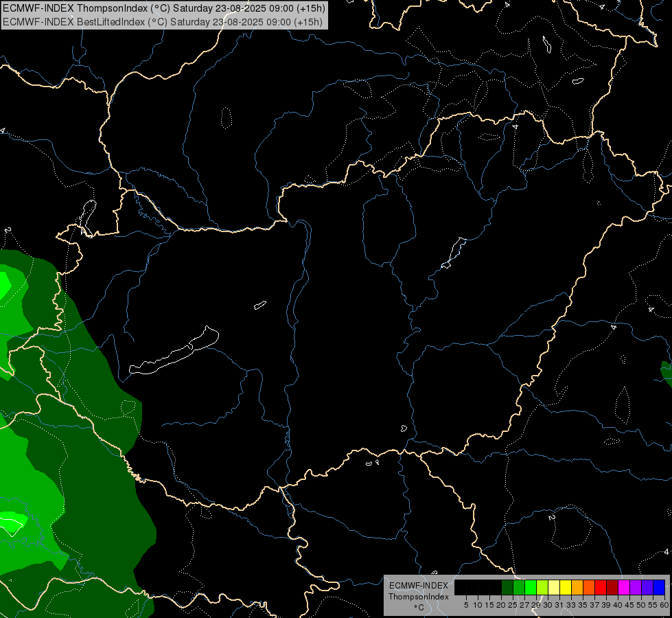Click the dark red 39–40 legend swatch
Viewport: 672px width, 618px height.
(x=612, y=587)
